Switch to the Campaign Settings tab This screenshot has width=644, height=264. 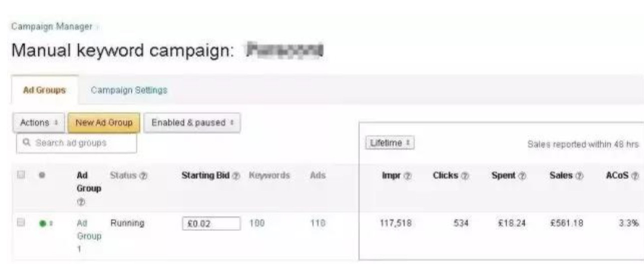129,90
